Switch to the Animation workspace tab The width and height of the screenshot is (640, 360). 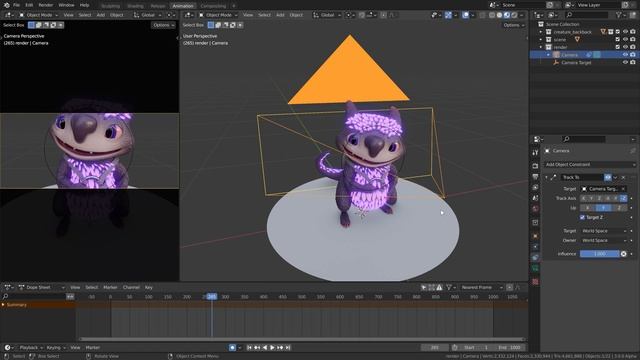[x=183, y=6]
